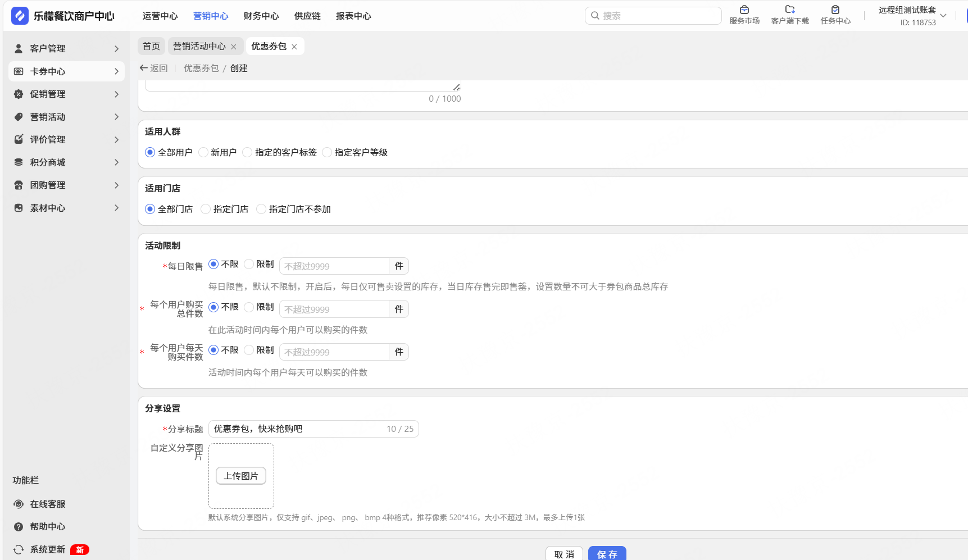This screenshot has height=560, width=968.
Task: Click the 促销管理 sidebar icon
Action: pos(19,94)
